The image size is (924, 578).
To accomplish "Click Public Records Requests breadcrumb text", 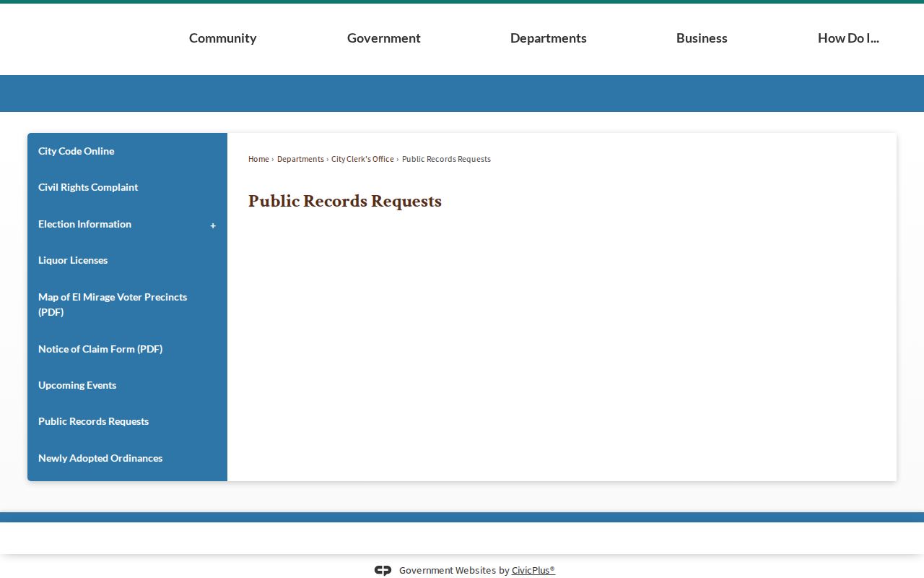I will [x=446, y=159].
